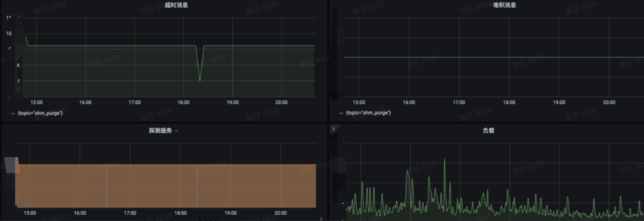Click green legend color line in 堆积消息 panel
This screenshot has height=221, width=644.
(341, 113)
